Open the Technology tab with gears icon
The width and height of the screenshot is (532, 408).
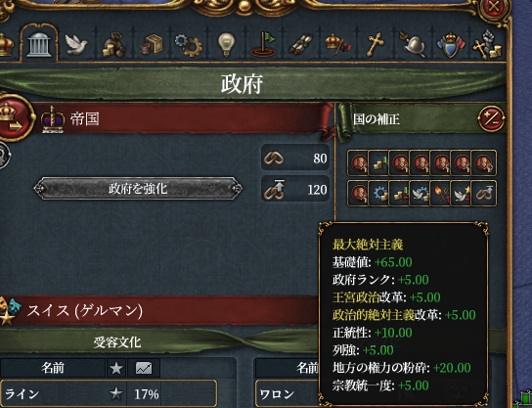coord(189,44)
